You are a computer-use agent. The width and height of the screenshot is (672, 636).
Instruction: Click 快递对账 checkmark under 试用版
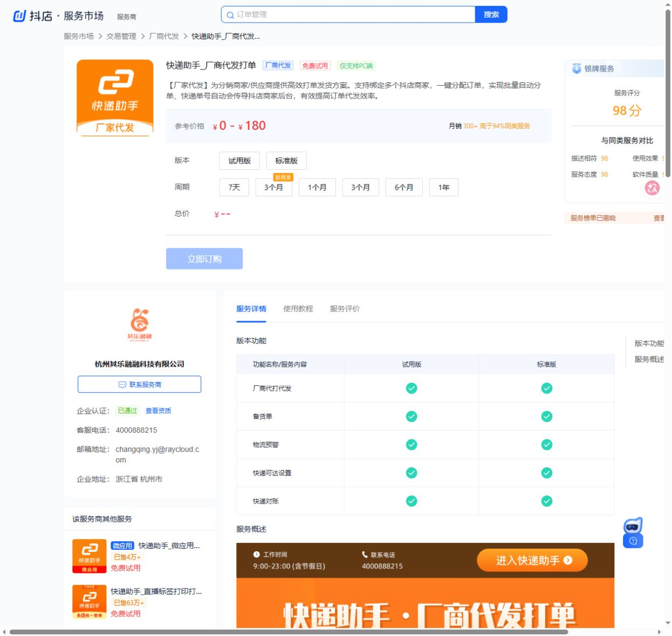tap(412, 501)
